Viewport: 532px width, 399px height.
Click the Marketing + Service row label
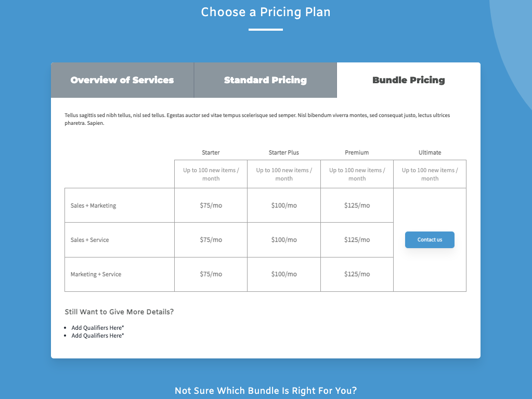tap(95, 274)
